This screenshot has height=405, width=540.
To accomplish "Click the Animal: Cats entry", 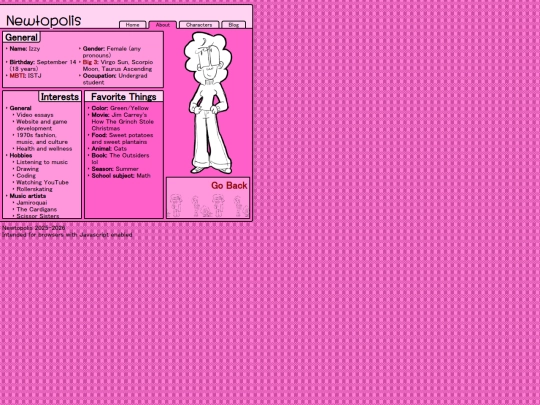I will pos(109,149).
